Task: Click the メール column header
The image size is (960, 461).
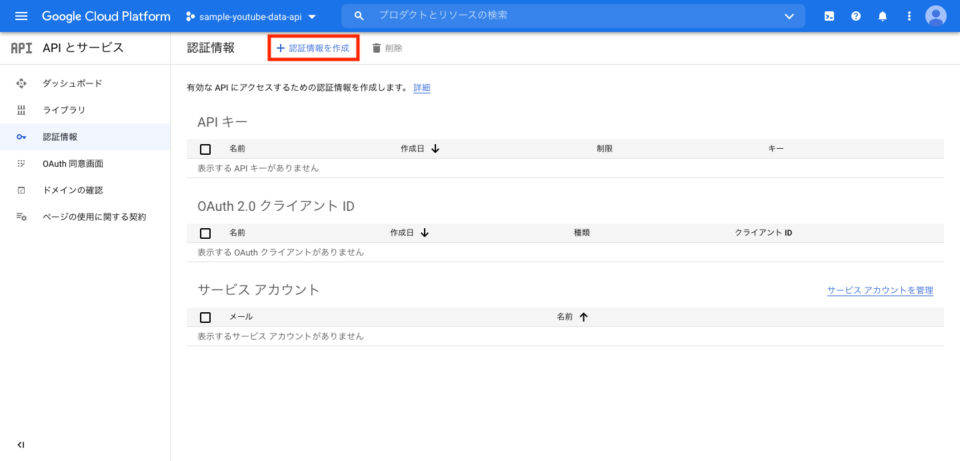Action: [x=241, y=317]
